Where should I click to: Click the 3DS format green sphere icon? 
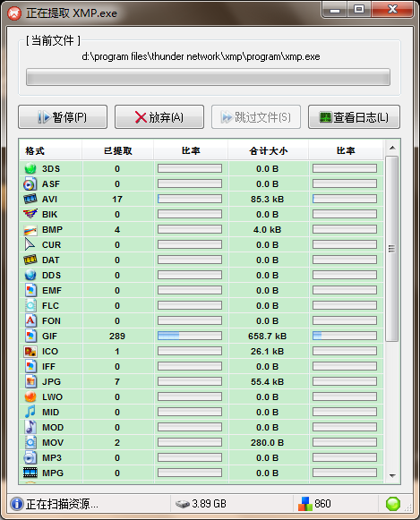tap(30, 168)
